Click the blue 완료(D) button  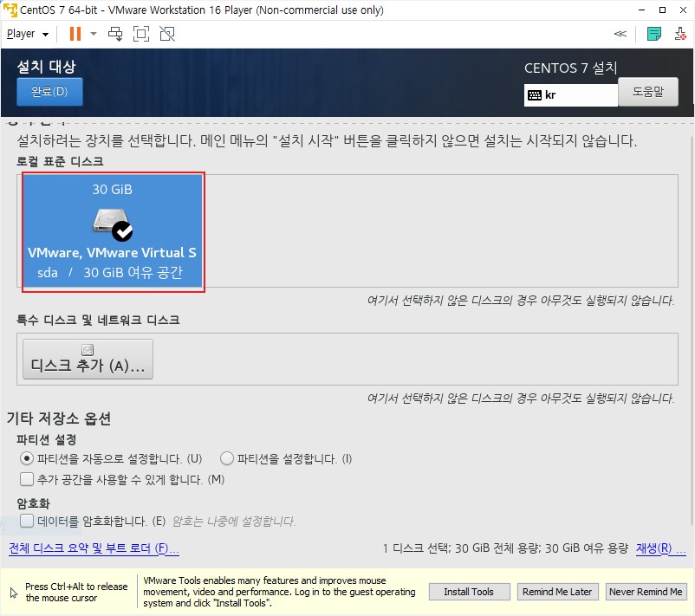tap(49, 92)
